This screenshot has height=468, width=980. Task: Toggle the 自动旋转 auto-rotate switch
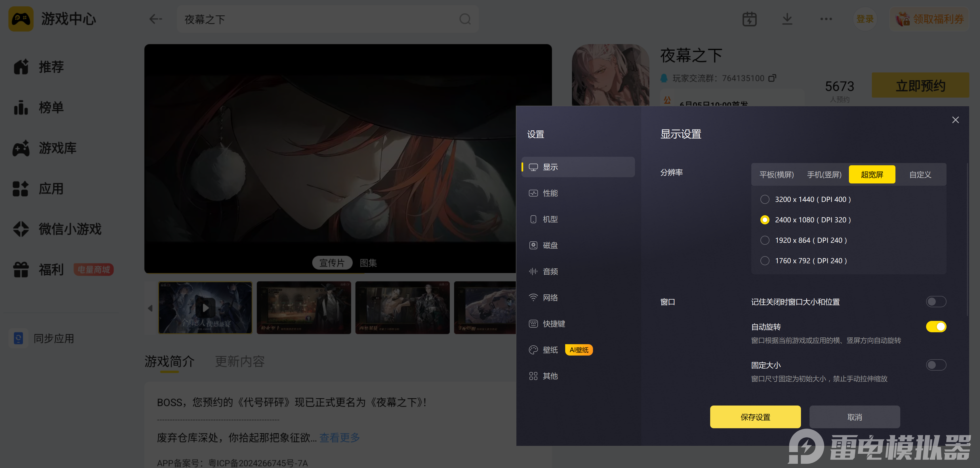click(x=936, y=326)
